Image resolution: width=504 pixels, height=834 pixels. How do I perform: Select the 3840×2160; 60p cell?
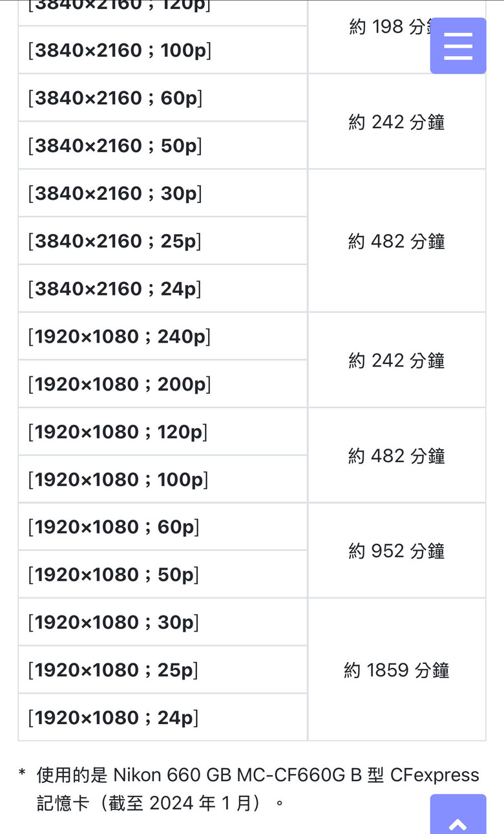tap(163, 98)
